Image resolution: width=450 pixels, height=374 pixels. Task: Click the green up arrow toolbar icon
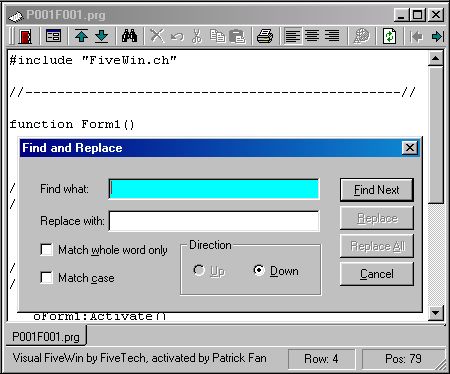click(82, 36)
